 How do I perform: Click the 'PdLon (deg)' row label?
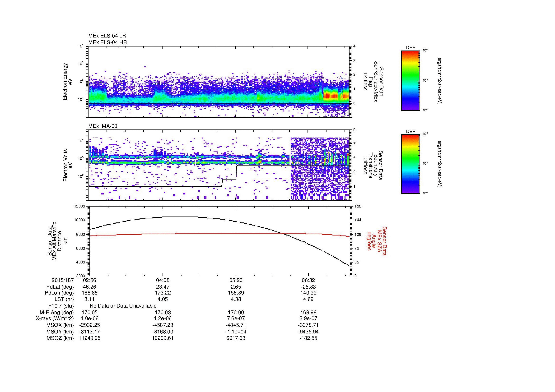click(59, 293)
